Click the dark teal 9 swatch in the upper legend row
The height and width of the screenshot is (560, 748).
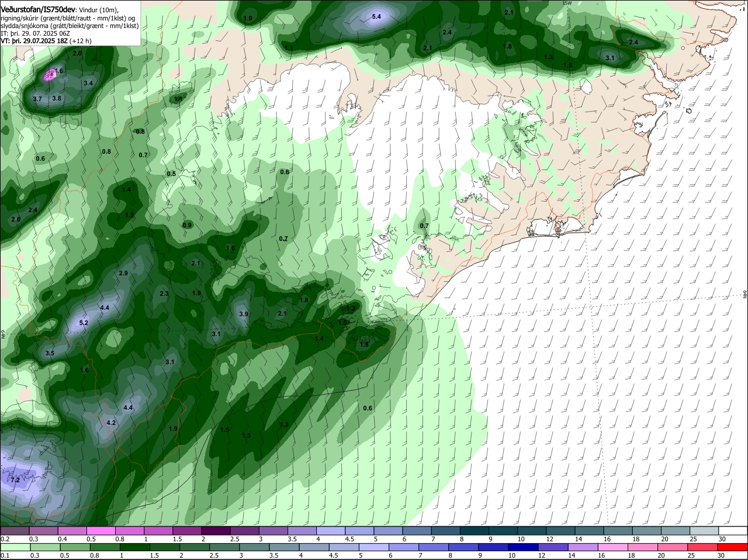click(503, 531)
